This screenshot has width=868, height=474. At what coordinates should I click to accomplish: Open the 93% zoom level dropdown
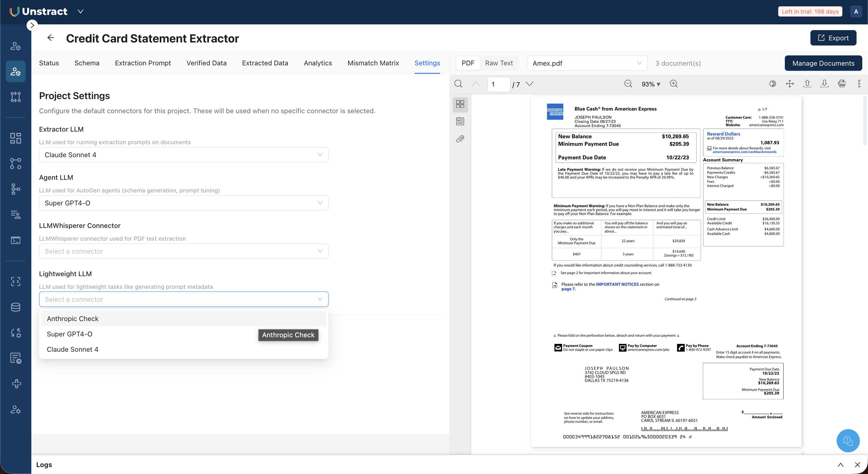coord(651,84)
